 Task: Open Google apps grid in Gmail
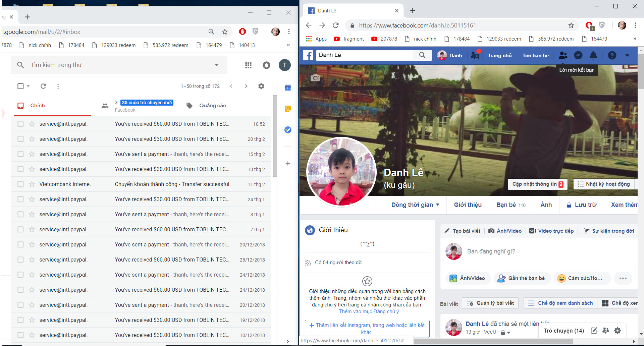(x=248, y=65)
